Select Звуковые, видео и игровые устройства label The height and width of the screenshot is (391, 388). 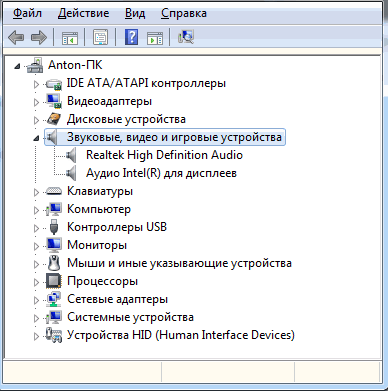174,137
